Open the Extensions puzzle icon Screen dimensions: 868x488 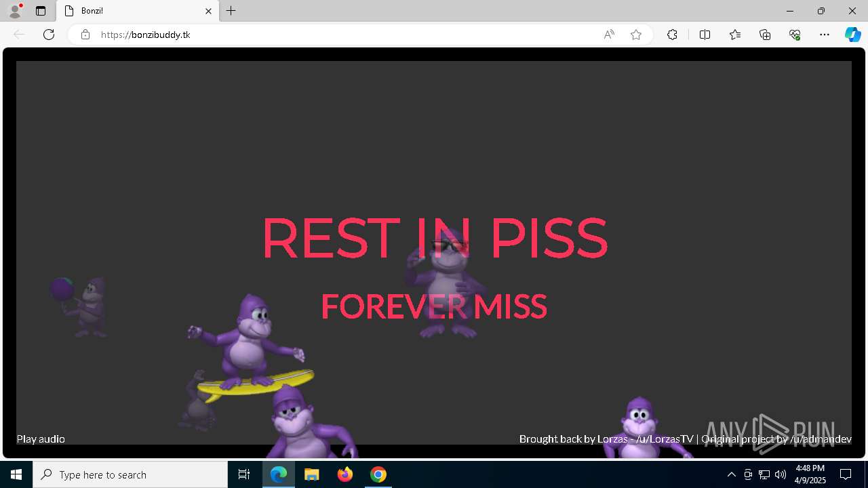672,35
